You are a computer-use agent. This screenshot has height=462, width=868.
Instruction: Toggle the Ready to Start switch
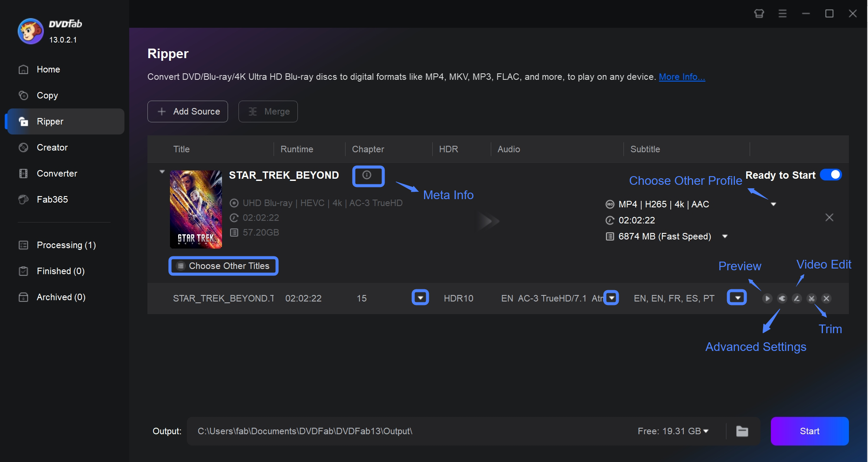(831, 175)
